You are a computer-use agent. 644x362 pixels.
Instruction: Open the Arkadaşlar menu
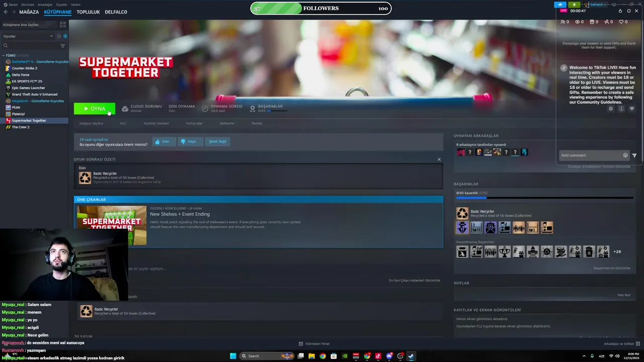(45, 5)
